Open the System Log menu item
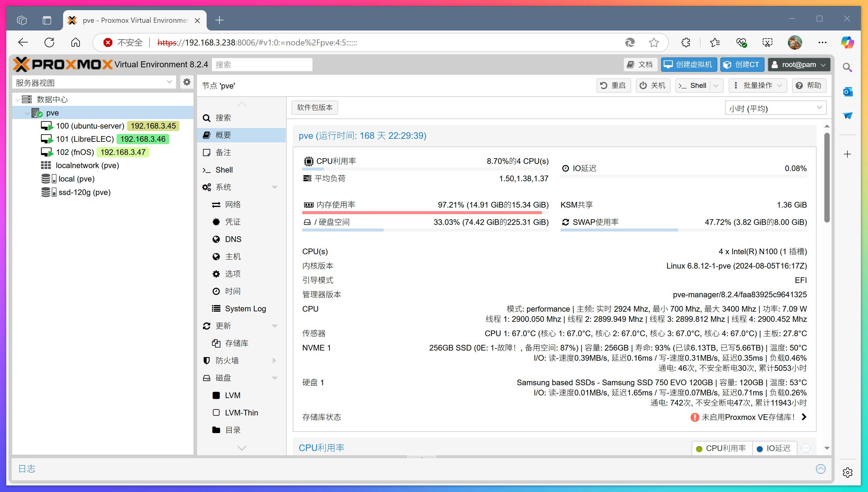The width and height of the screenshot is (868, 492). pyautogui.click(x=245, y=309)
